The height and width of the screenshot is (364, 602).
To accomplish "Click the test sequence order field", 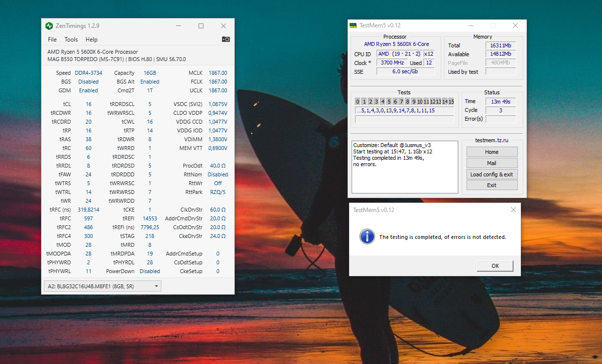I will (404, 110).
